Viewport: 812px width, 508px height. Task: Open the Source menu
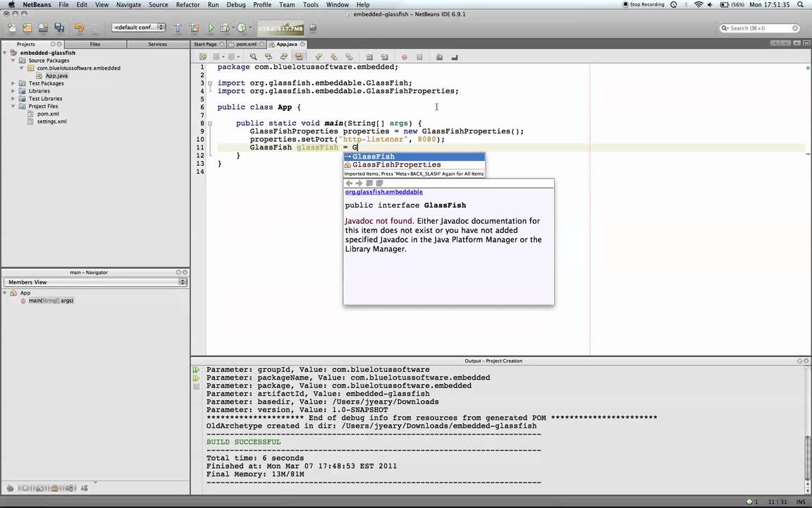[159, 5]
